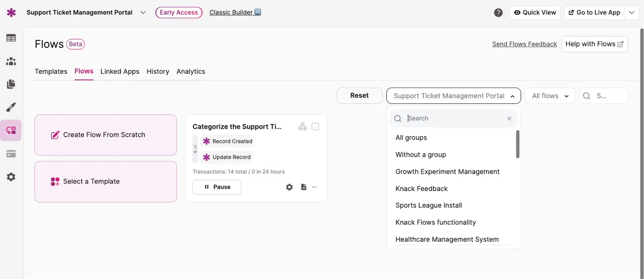Open the Settings gear in left sidebar

pyautogui.click(x=11, y=177)
